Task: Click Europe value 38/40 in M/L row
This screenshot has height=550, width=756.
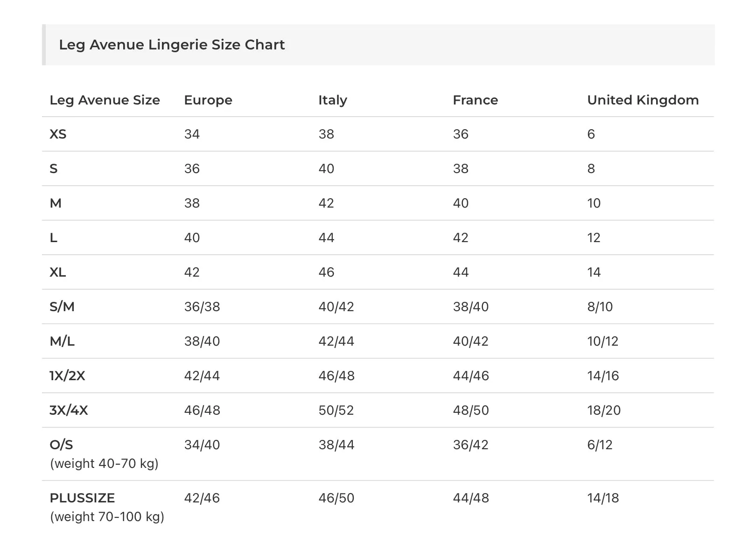Action: [202, 341]
